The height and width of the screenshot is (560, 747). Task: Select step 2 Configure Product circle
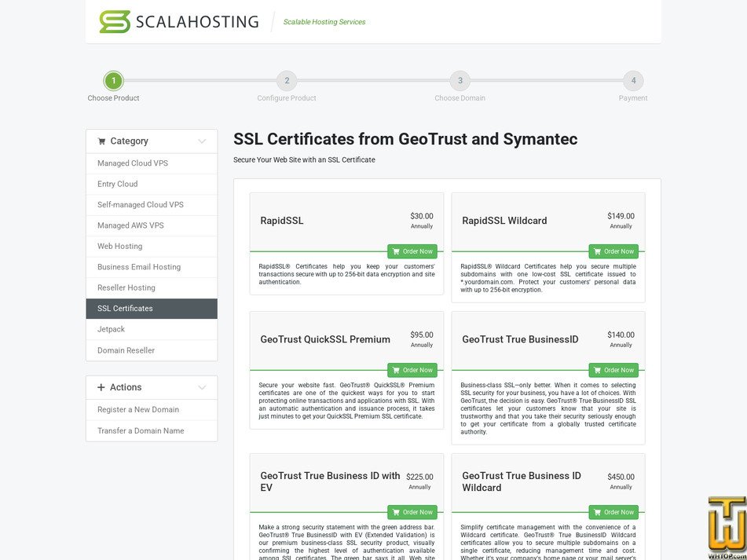pos(287,80)
